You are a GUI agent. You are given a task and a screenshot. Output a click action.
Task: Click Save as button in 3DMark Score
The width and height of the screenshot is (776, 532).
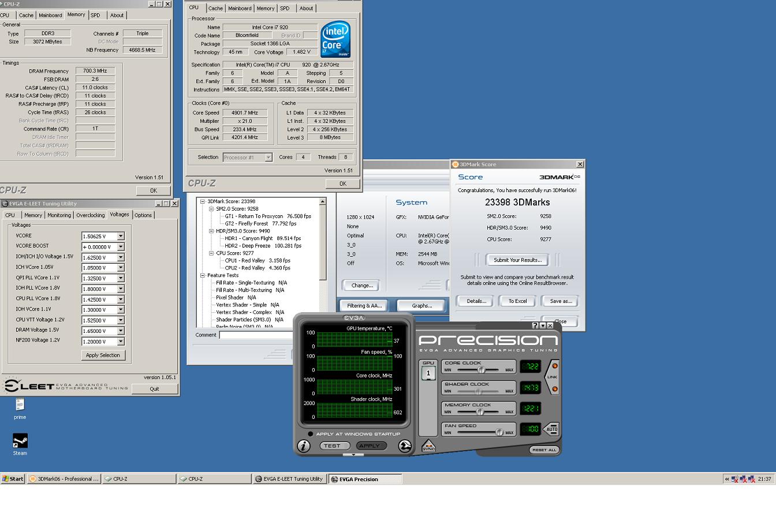tap(560, 301)
